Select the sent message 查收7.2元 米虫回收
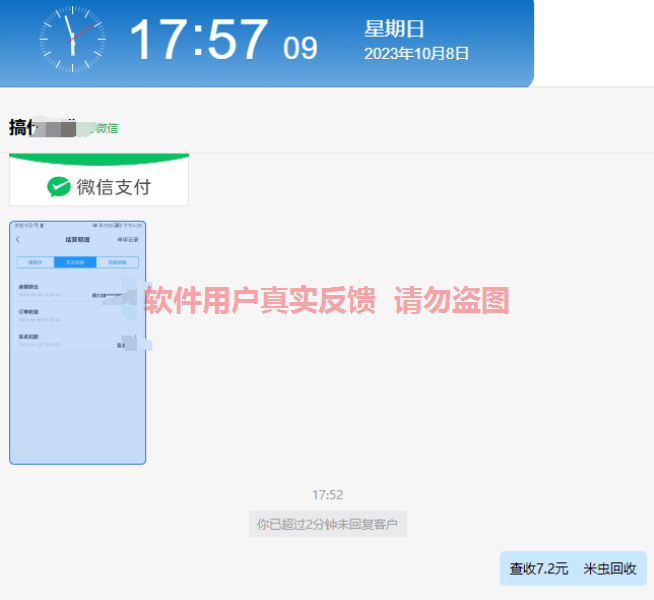654x600 pixels. (573, 568)
